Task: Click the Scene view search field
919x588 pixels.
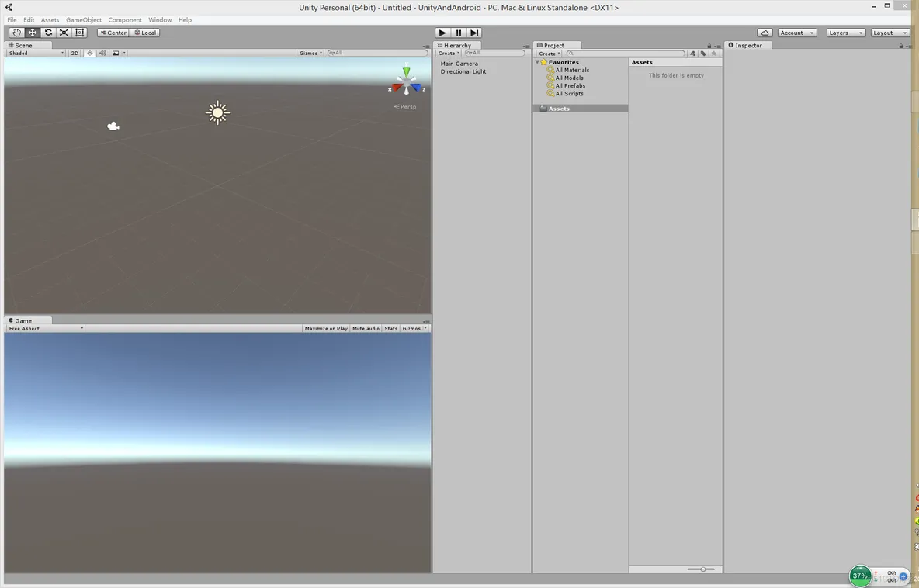Action: tap(378, 53)
